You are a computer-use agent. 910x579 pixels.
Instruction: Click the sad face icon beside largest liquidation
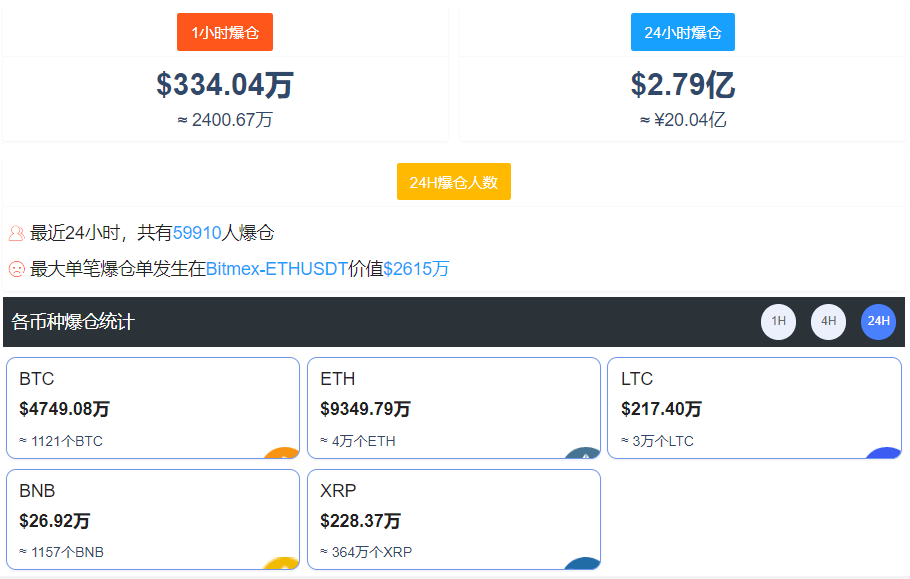(x=16, y=269)
